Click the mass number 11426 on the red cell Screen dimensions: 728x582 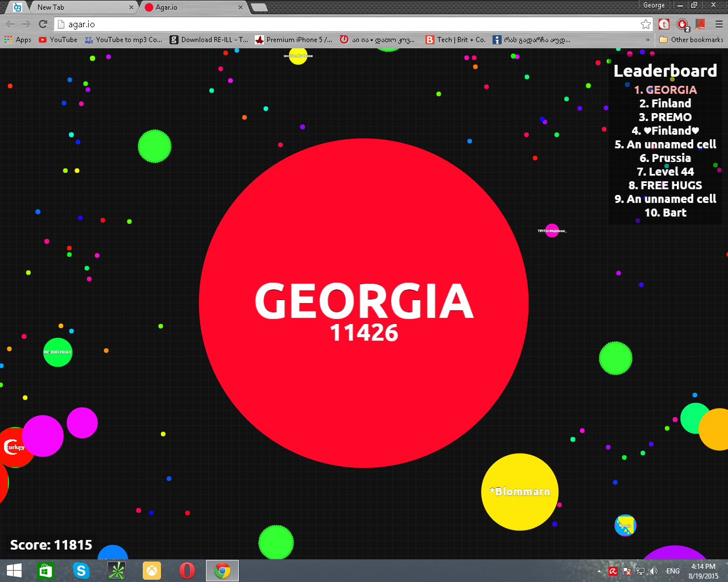point(364,333)
